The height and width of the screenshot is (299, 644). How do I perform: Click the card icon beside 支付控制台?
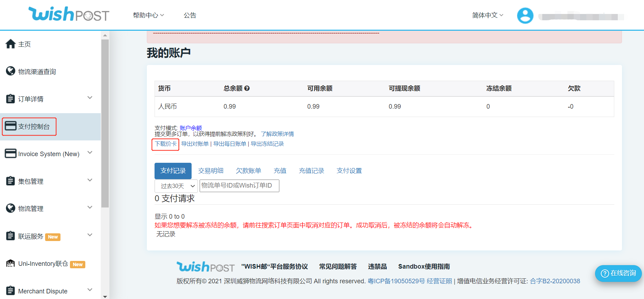point(10,126)
